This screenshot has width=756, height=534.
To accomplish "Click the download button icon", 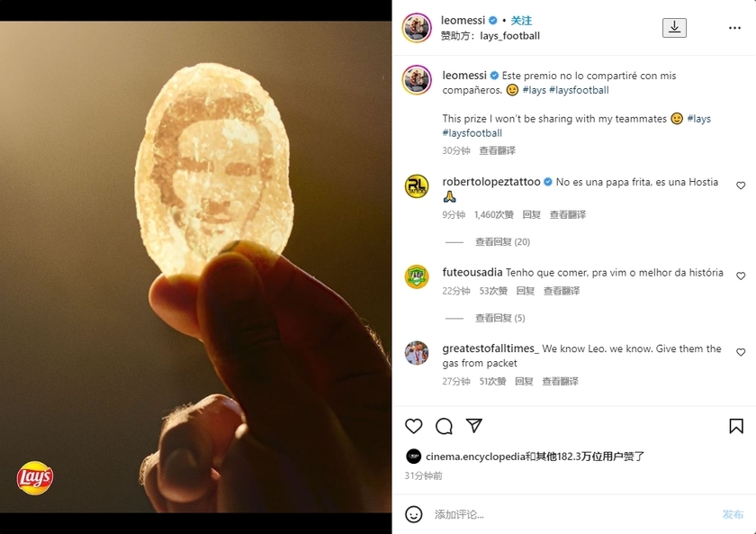I will (674, 28).
